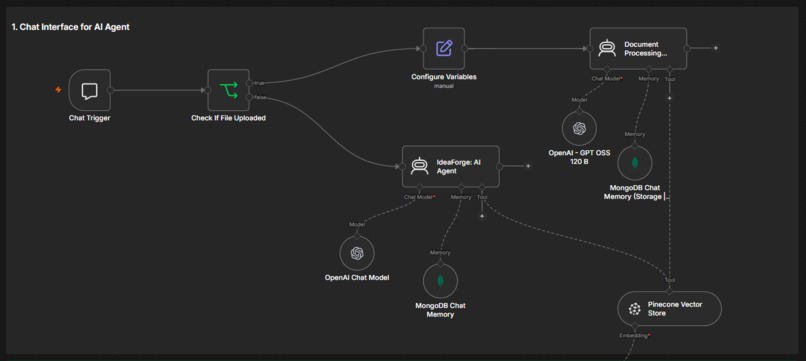The height and width of the screenshot is (361, 806).
Task: Click the Document Processing Memory connector
Action: tap(649, 69)
